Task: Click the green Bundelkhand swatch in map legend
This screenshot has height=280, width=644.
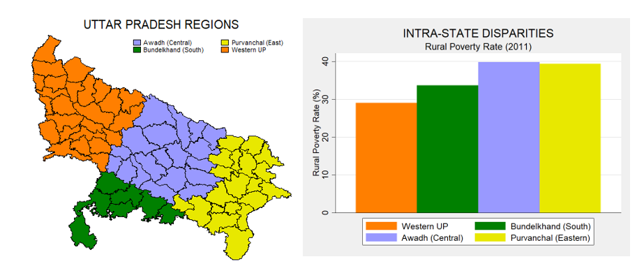Action: coord(137,50)
